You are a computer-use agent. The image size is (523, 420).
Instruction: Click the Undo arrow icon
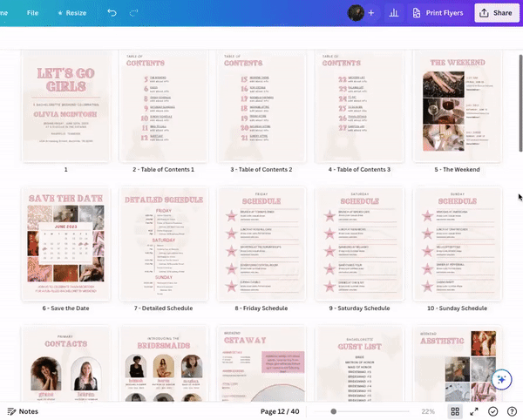point(112,13)
